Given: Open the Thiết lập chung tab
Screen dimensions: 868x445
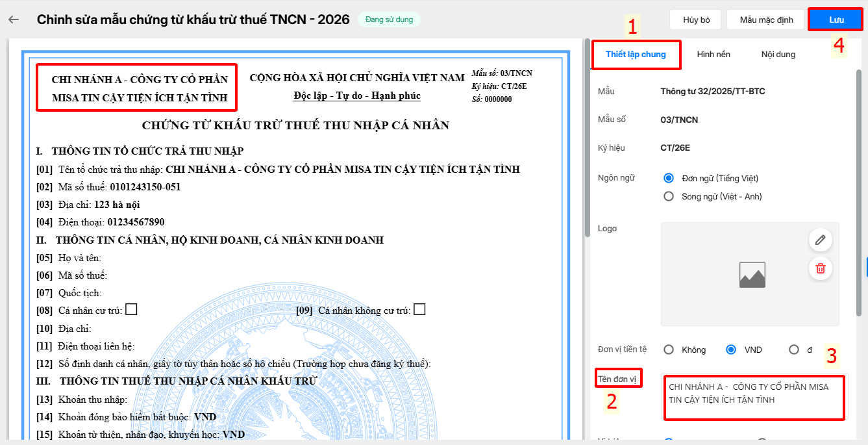Looking at the screenshot, I should [x=636, y=55].
